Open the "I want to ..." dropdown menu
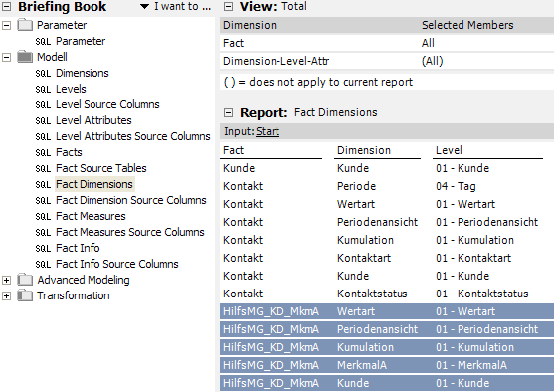 tap(176, 6)
